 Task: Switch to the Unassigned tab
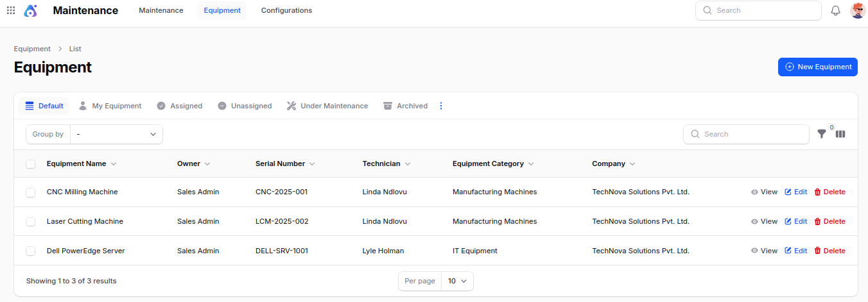tap(245, 106)
